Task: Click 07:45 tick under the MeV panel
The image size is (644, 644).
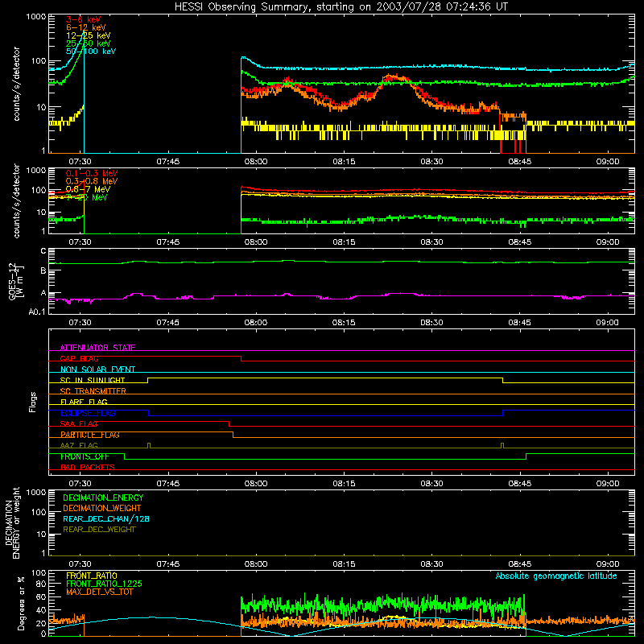Action: [168, 242]
